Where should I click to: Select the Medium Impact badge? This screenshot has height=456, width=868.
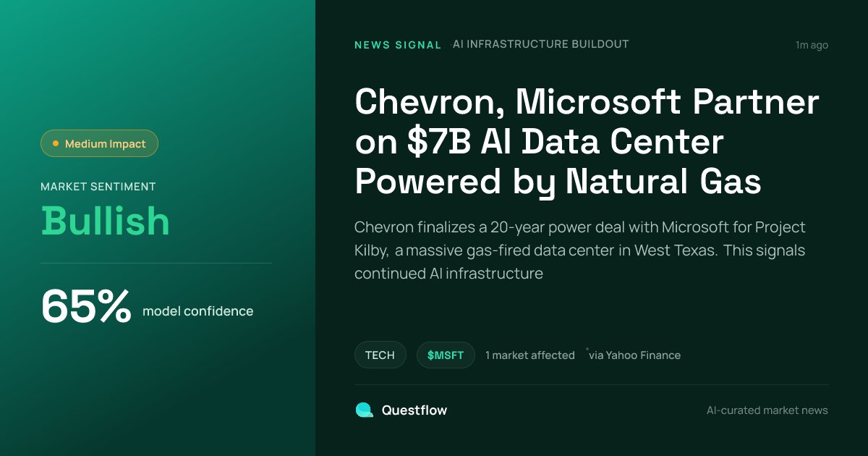coord(99,143)
